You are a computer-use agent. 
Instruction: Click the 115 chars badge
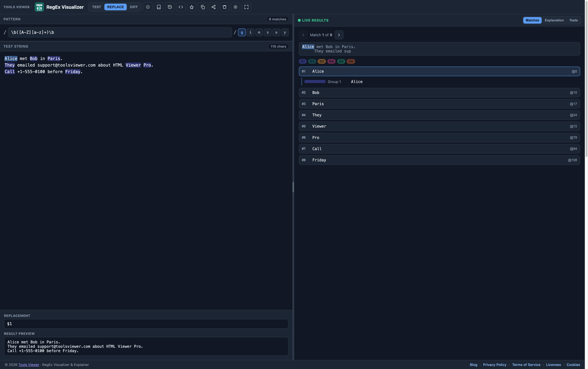pos(278,47)
